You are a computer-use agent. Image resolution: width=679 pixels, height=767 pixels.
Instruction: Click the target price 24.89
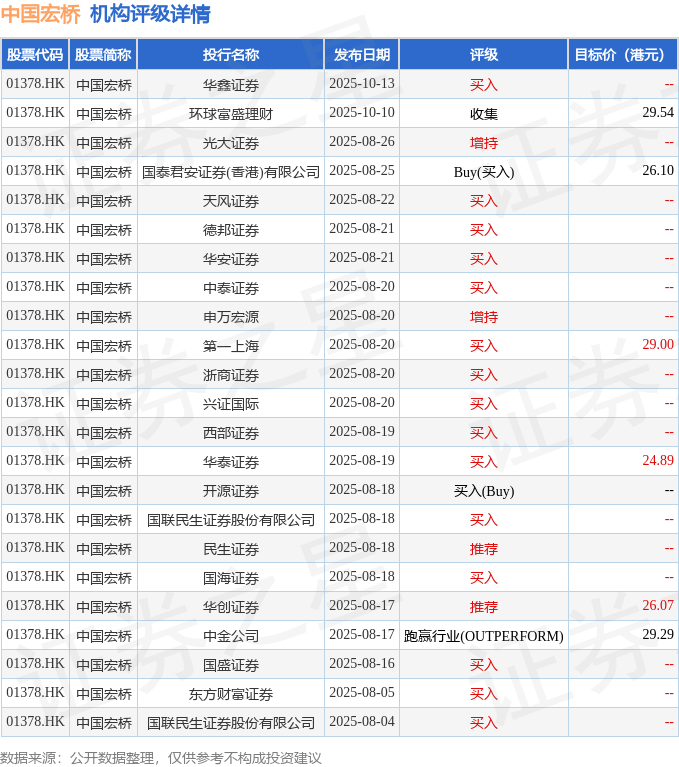[658, 460]
